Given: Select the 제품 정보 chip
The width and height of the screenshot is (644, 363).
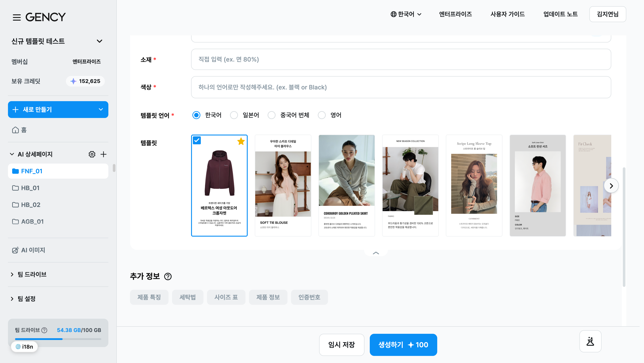Looking at the screenshot, I should coord(268,297).
